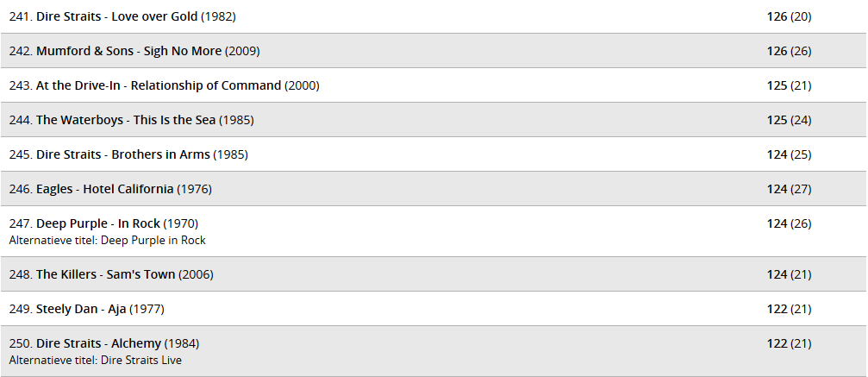868x377 pixels.
Task: Open the Sigh No More album page
Action: tap(183, 51)
